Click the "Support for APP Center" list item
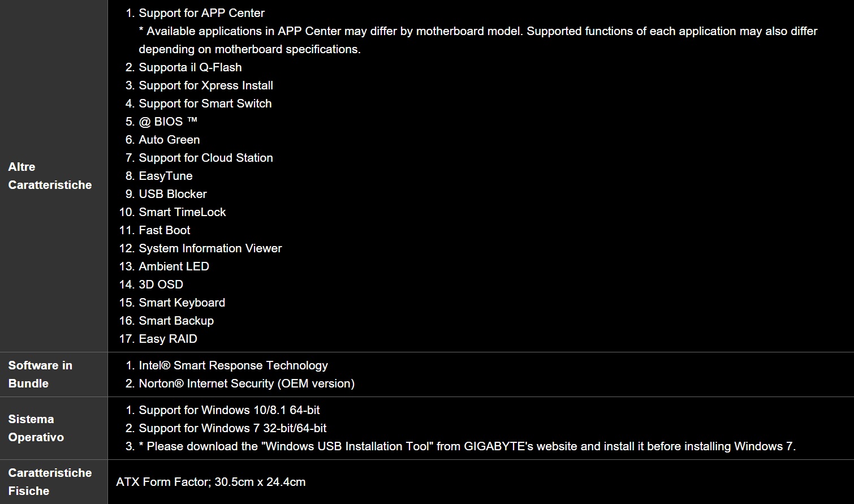 (201, 13)
